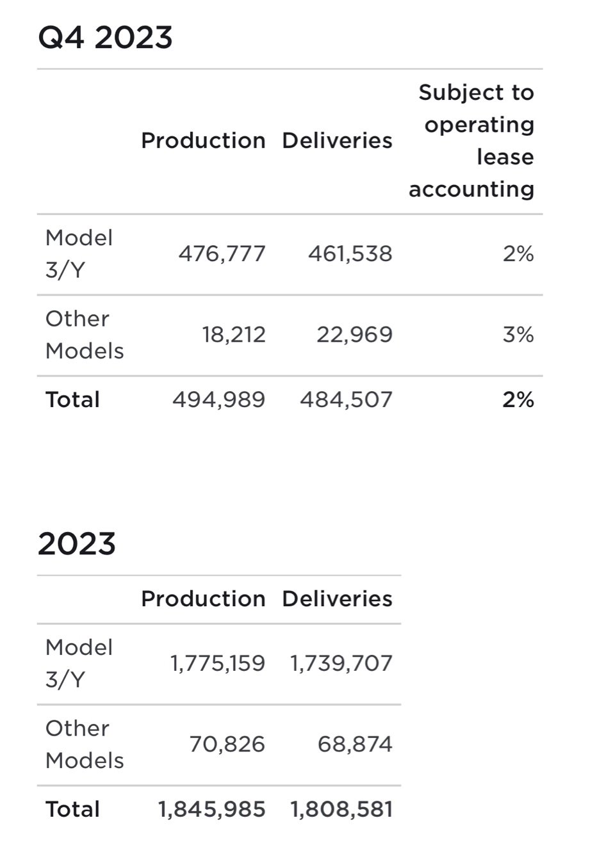Click the 476,777 production value
The width and height of the screenshot is (604, 868).
click(222, 253)
